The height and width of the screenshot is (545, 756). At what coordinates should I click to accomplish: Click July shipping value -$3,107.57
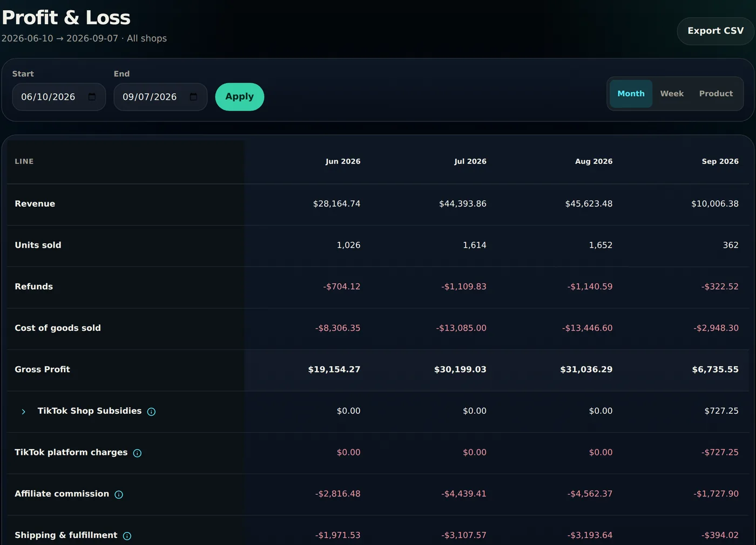pyautogui.click(x=463, y=535)
